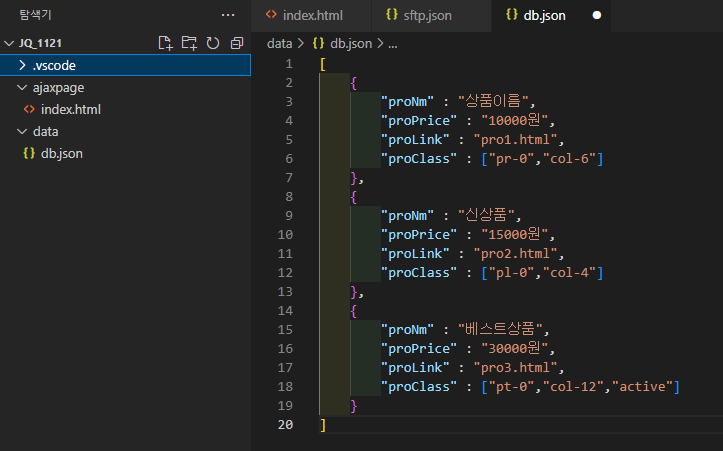Click the value "베스트상품" on line 15
Image resolution: width=723 pixels, height=451 pixels.
(x=500, y=329)
